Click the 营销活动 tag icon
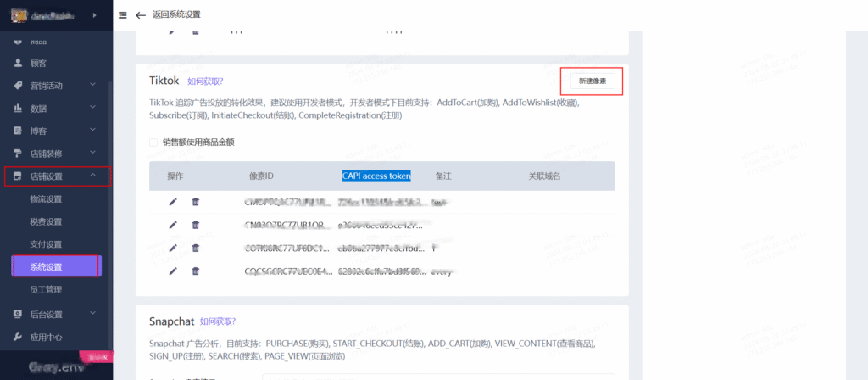 [18, 86]
